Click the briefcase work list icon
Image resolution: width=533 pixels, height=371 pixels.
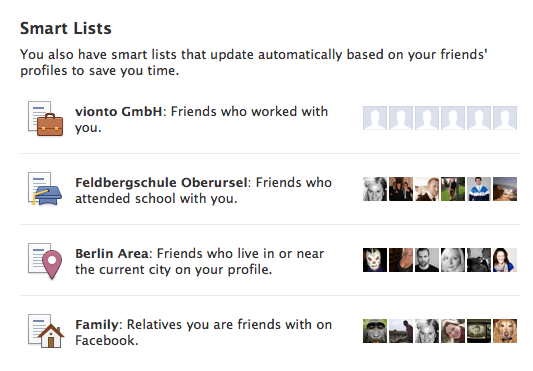coord(45,118)
